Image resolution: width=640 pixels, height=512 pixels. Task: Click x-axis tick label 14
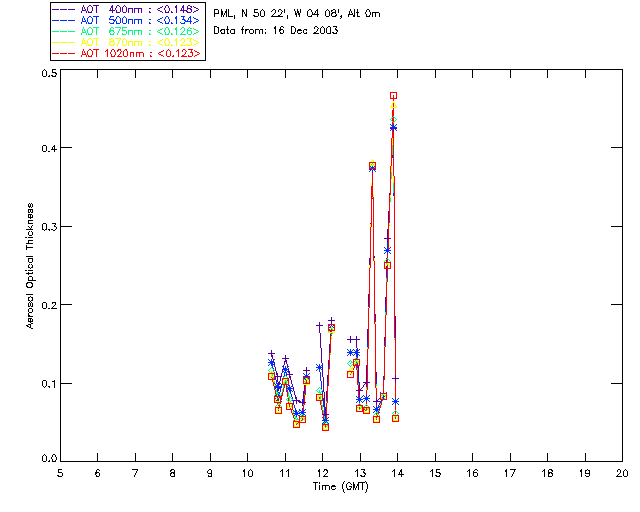[x=398, y=473]
